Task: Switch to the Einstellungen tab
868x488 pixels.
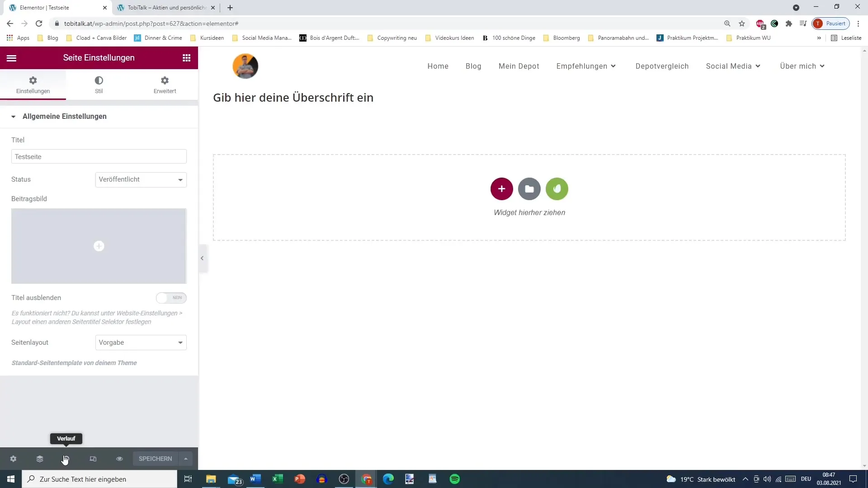Action: 33,85
